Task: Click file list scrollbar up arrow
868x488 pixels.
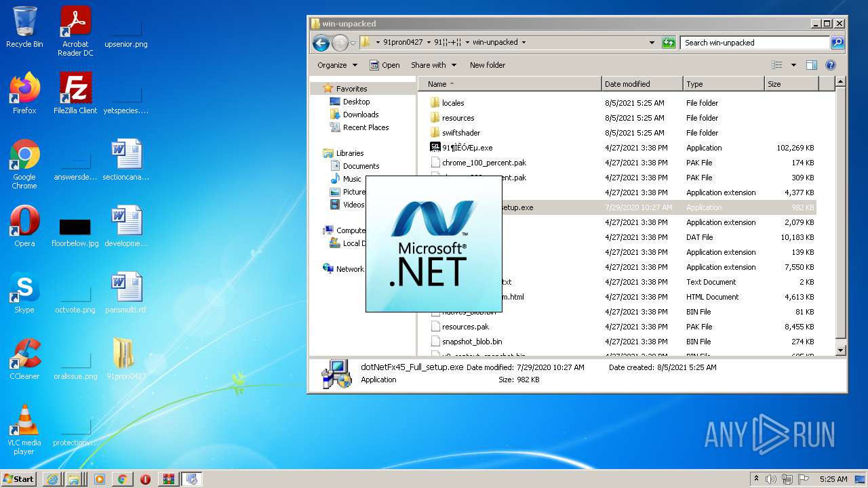Action: click(841, 83)
